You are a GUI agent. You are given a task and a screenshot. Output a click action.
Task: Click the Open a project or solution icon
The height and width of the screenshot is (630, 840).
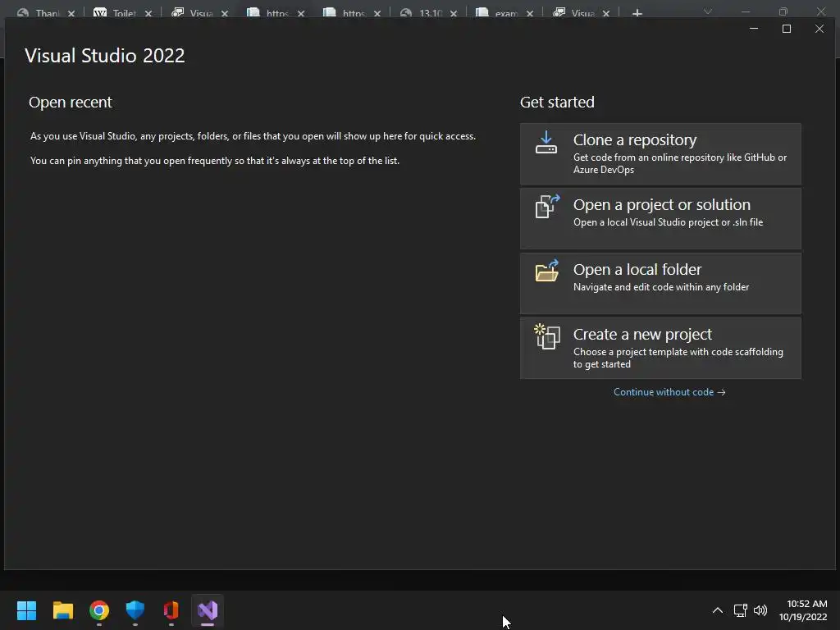click(x=547, y=206)
